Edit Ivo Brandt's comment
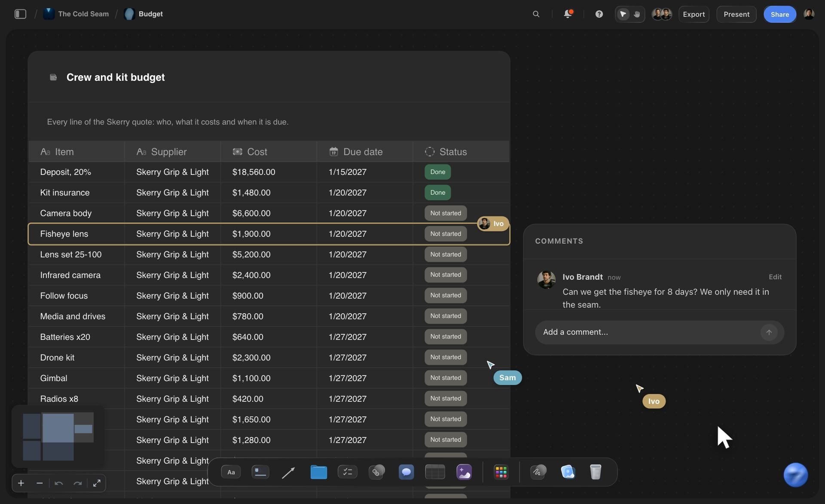 click(775, 277)
